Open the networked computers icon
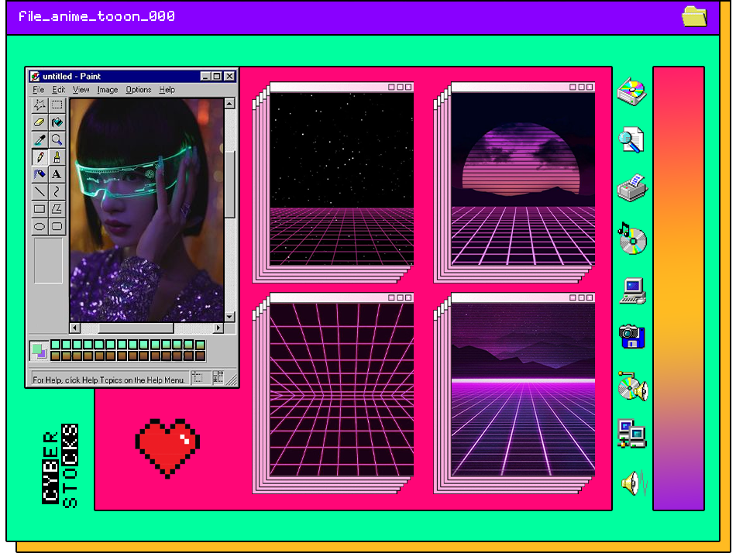Viewport: 736px width, 560px height. point(631,433)
